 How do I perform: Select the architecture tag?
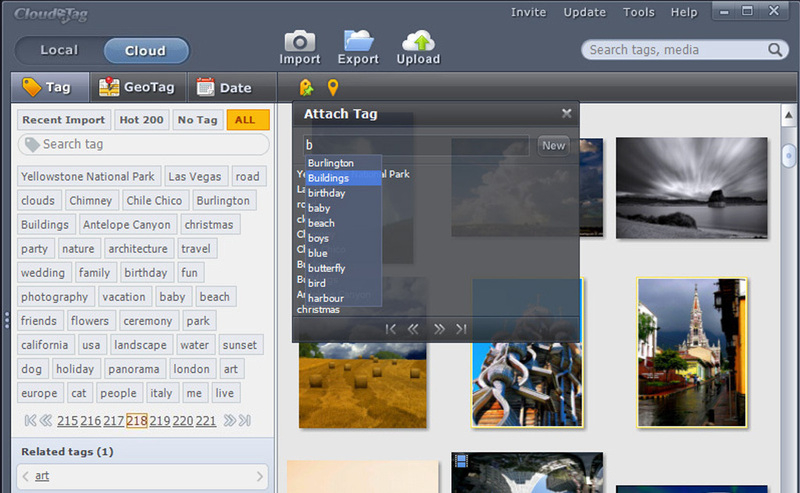[x=138, y=249]
